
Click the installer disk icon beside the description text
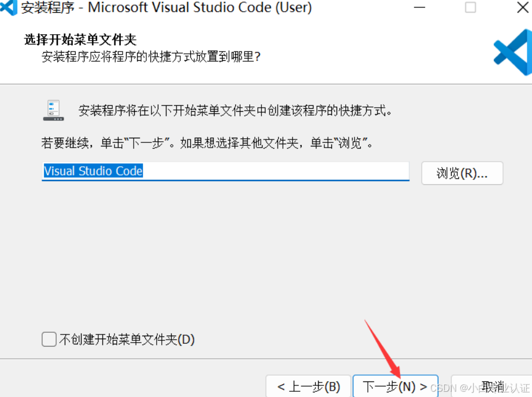pos(53,109)
